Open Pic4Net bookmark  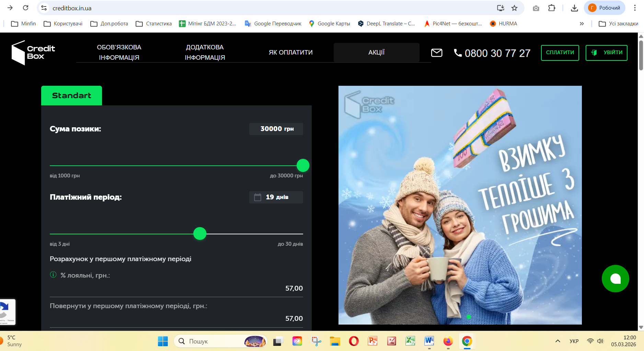(453, 24)
